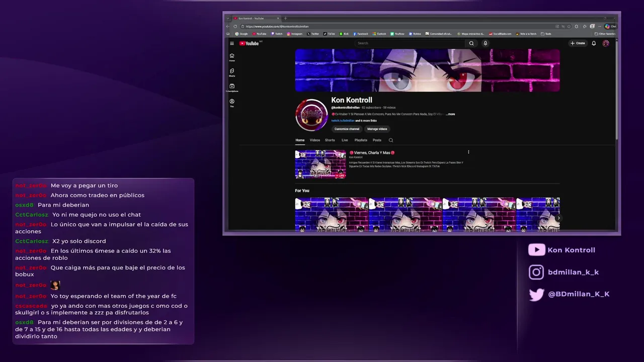Open YouTube notifications bell
The width and height of the screenshot is (644, 362).
pos(594,43)
